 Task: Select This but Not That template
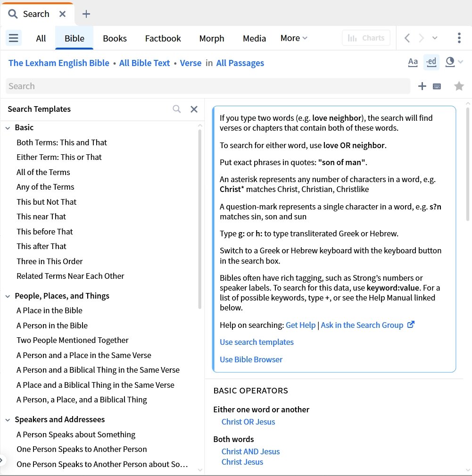coord(46,202)
